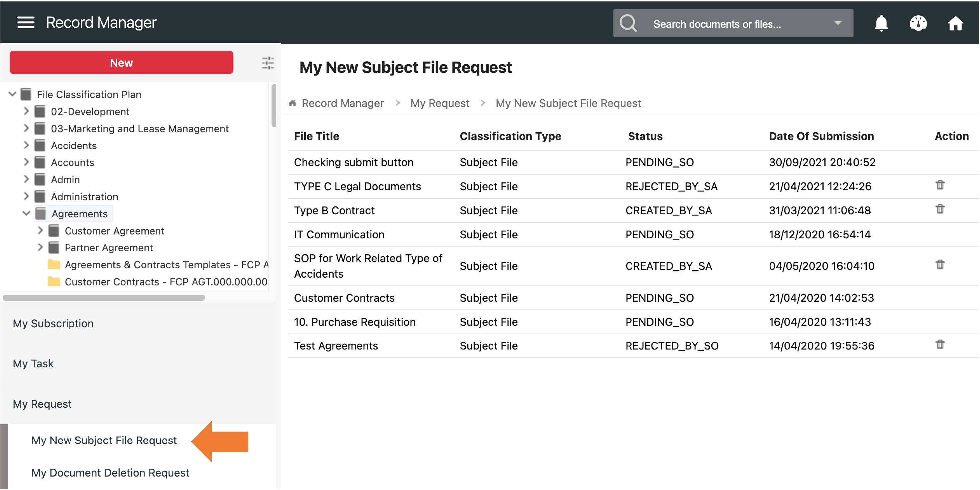Sort by the Status column header
Viewport: 980px width, 490px height.
tap(645, 136)
